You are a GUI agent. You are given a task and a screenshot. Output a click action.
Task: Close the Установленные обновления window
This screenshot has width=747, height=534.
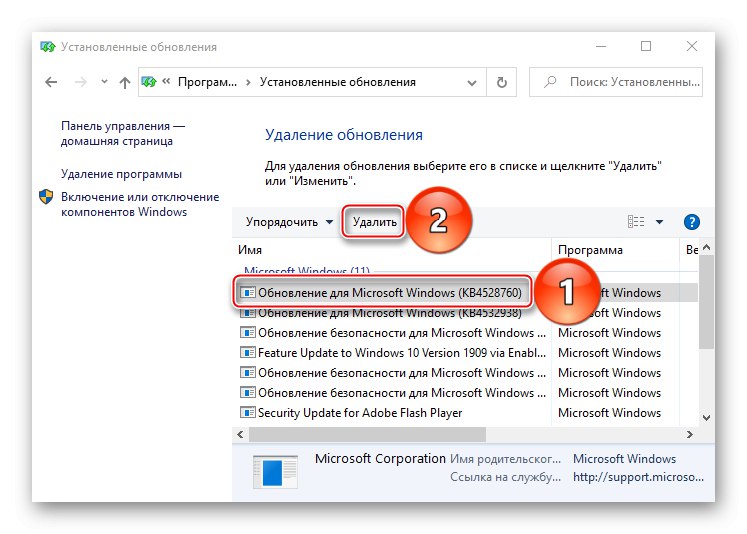pyautogui.click(x=692, y=46)
